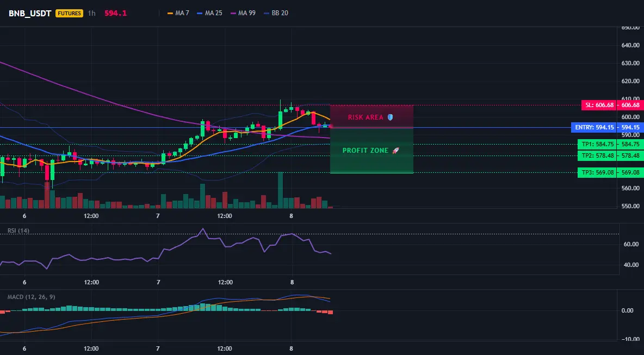Click the 6 date label under price chart
The image size is (644, 355).
point(24,216)
